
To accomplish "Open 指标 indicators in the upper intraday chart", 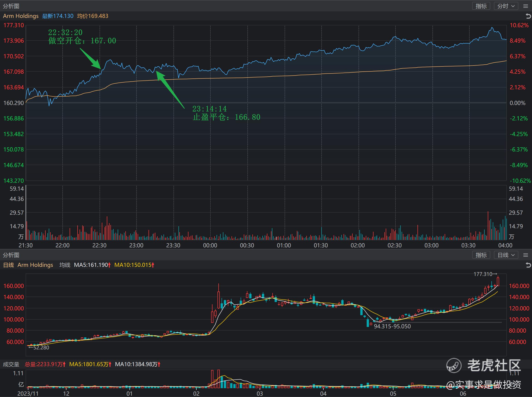I will (x=481, y=6).
